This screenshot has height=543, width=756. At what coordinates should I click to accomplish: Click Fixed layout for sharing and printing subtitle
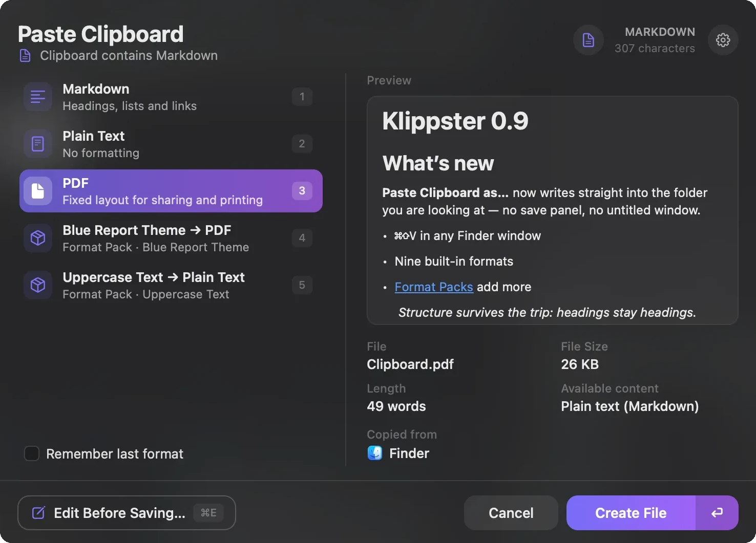click(x=163, y=200)
